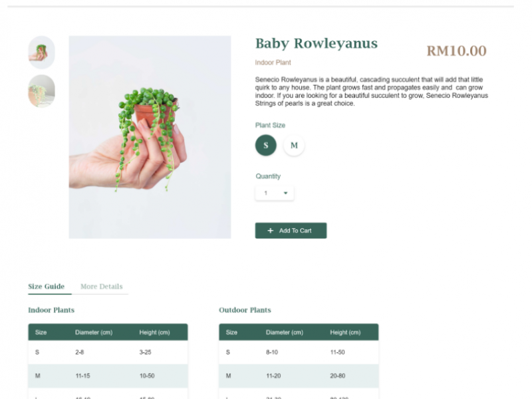The height and width of the screenshot is (399, 532).
Task: Open the More Details tab
Action: point(101,287)
